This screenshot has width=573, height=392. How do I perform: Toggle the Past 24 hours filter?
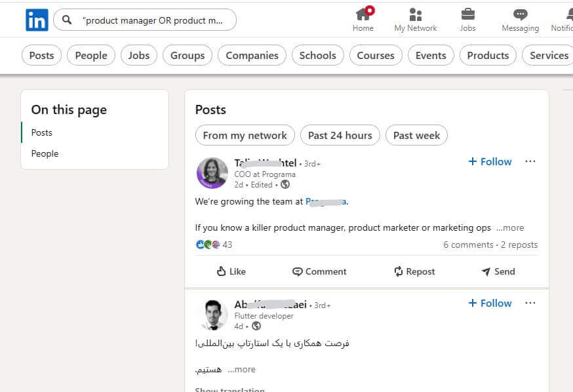[340, 135]
